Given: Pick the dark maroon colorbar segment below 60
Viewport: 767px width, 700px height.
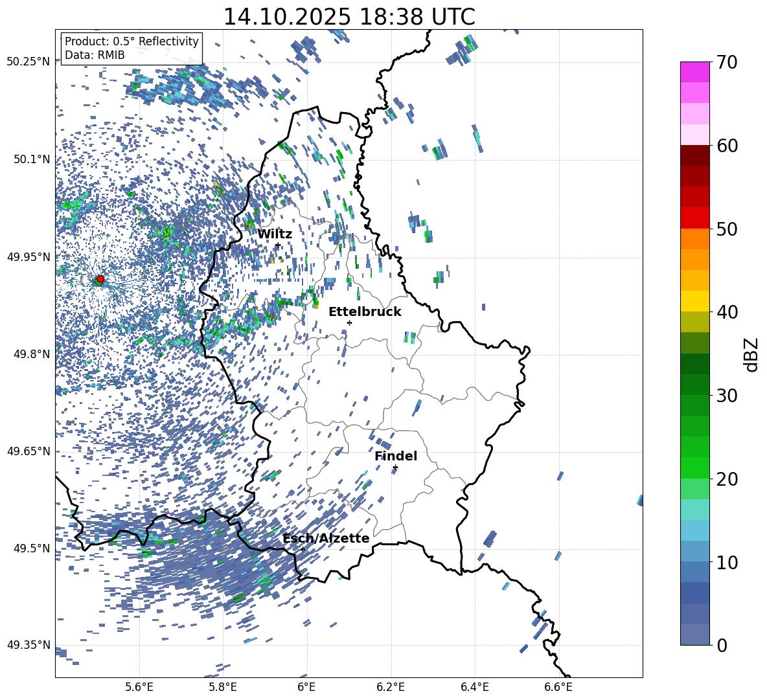Looking at the screenshot, I should [694, 155].
